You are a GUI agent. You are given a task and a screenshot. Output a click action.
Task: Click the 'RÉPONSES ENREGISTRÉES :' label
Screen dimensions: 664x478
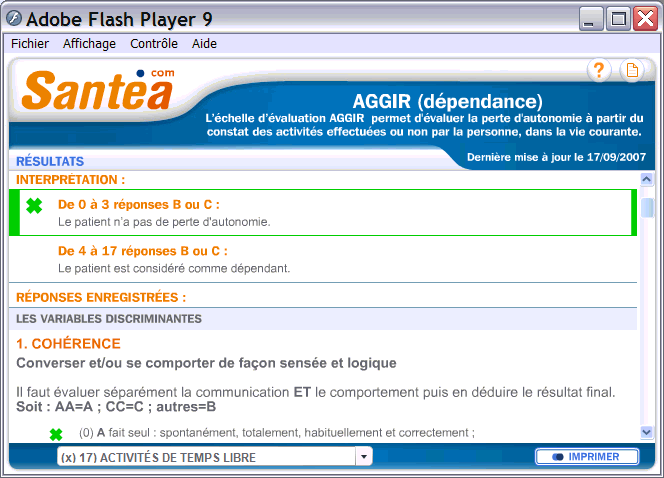(x=101, y=297)
